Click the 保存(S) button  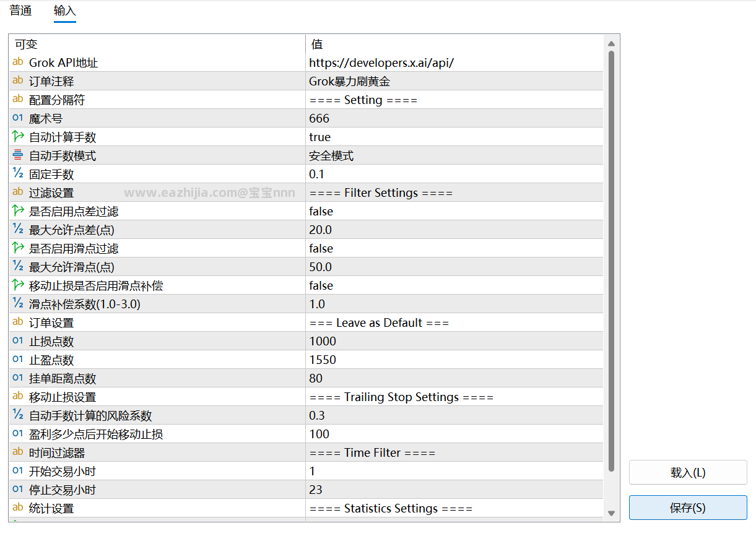point(688,508)
